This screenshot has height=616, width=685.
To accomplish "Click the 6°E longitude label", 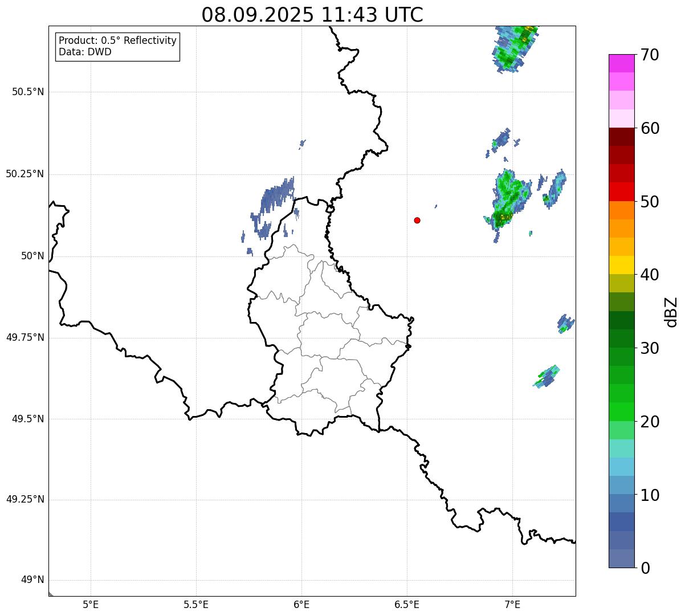I will [x=301, y=605].
